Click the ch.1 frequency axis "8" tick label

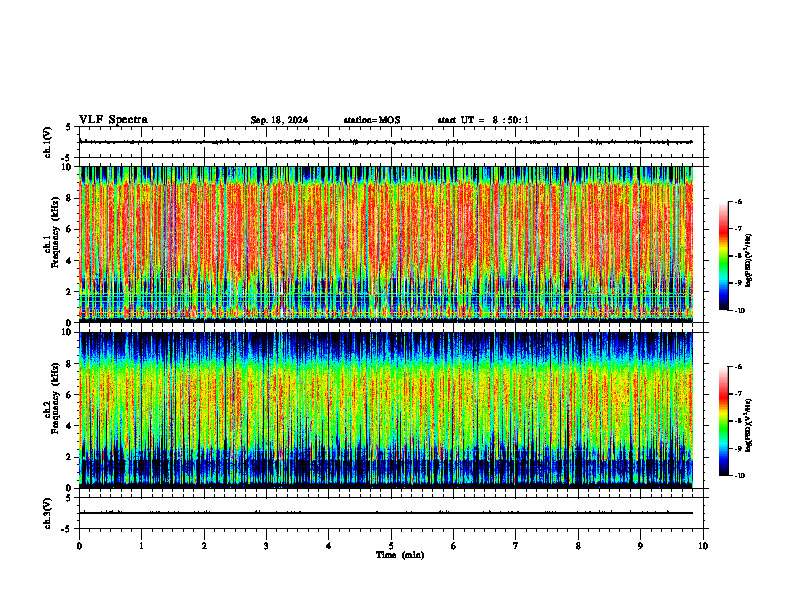coord(70,198)
